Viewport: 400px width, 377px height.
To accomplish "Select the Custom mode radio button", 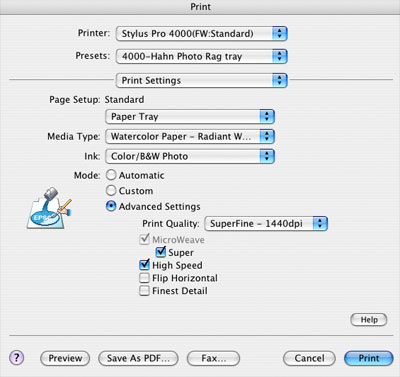I will pyautogui.click(x=111, y=191).
